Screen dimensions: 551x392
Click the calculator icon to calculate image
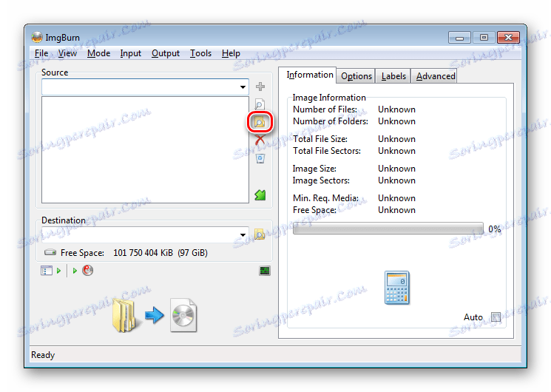(x=397, y=288)
